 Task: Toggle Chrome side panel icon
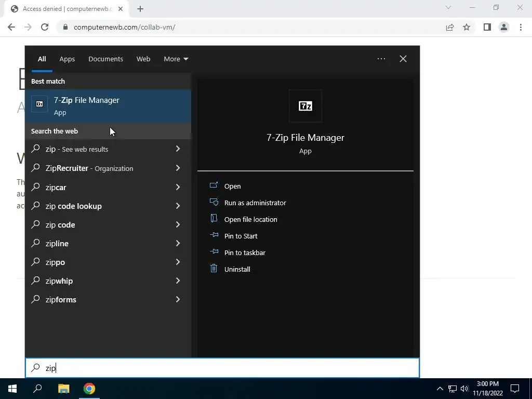tap(487, 27)
